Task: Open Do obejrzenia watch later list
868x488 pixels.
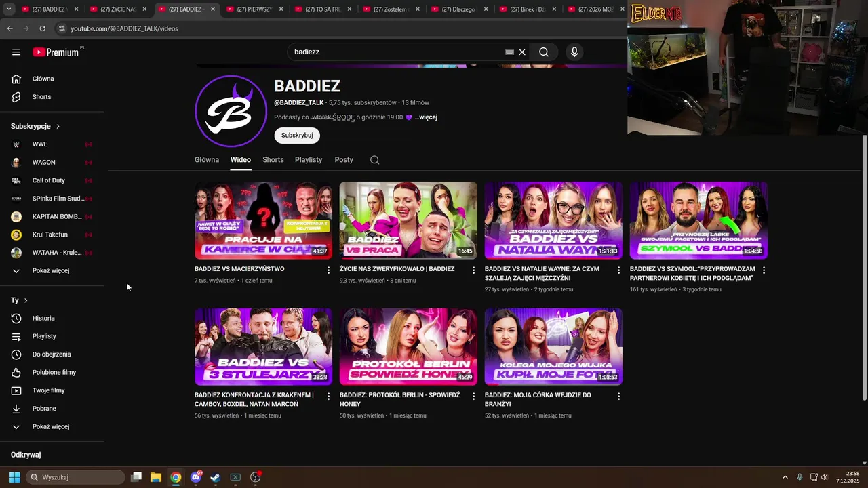Action: tap(52, 354)
